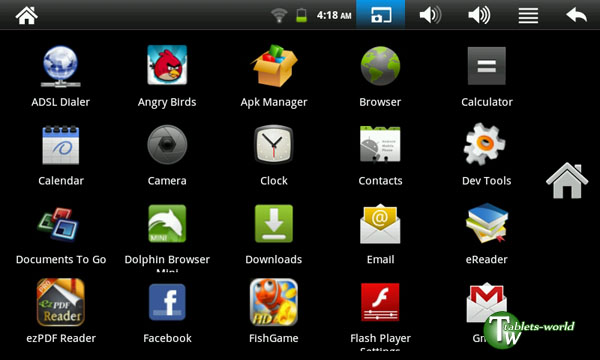Tap the "Calculator" text label
The width and height of the screenshot is (600, 360).
487,102
